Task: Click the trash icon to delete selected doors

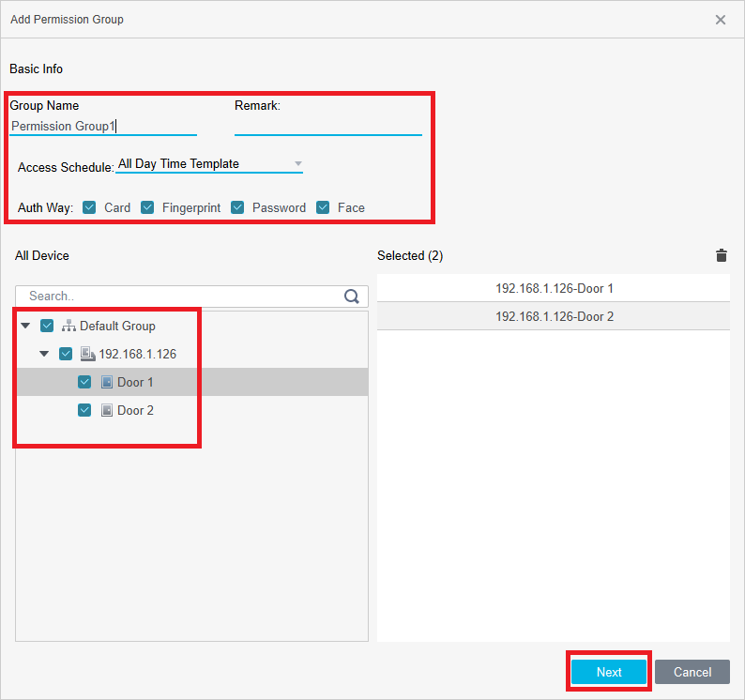Action: pos(721,255)
